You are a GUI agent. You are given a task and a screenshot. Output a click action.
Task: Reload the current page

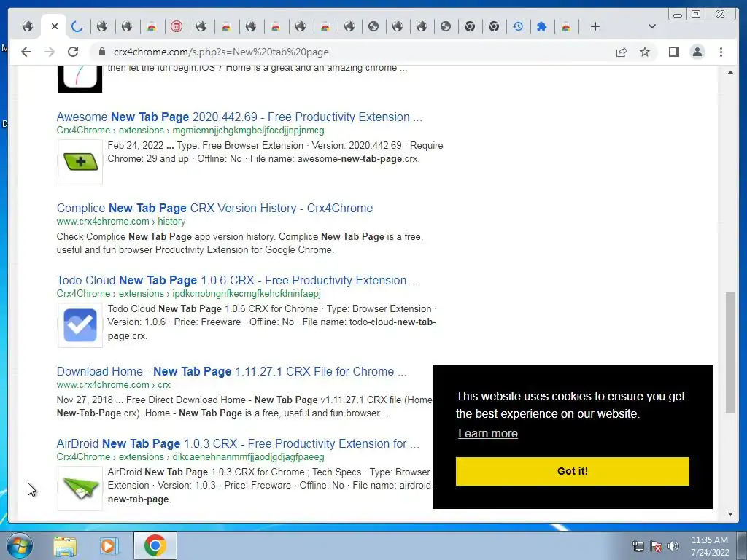click(73, 52)
